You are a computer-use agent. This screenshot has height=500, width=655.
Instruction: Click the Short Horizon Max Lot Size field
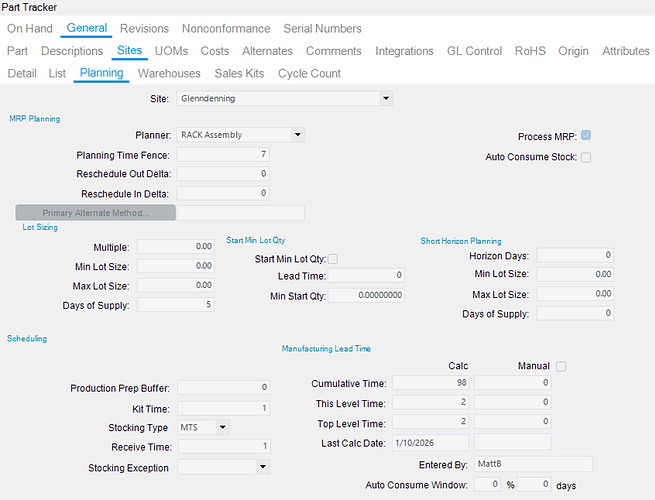[x=575, y=294]
